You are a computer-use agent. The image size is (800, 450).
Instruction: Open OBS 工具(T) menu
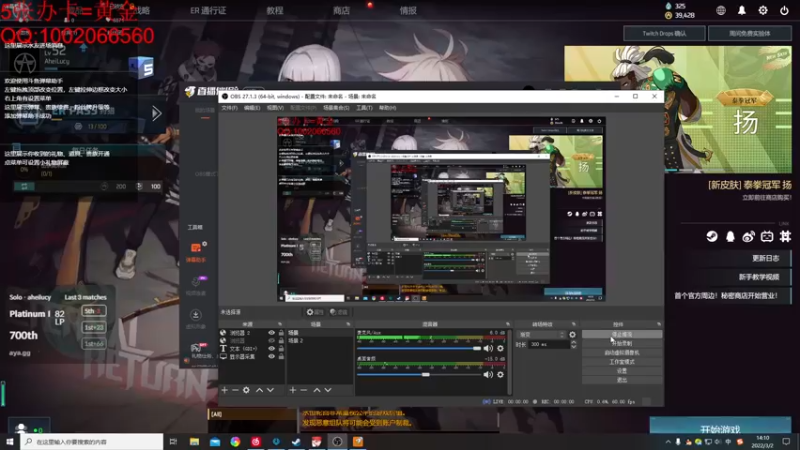pyautogui.click(x=364, y=108)
